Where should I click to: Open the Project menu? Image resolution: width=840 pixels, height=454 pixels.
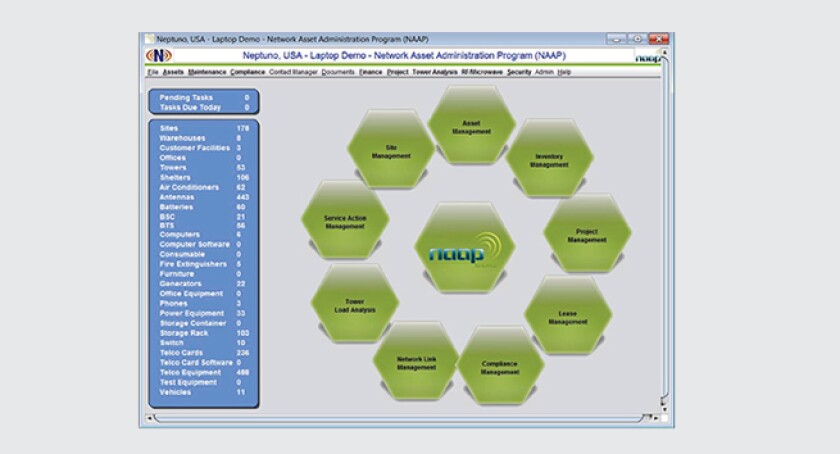[x=398, y=72]
